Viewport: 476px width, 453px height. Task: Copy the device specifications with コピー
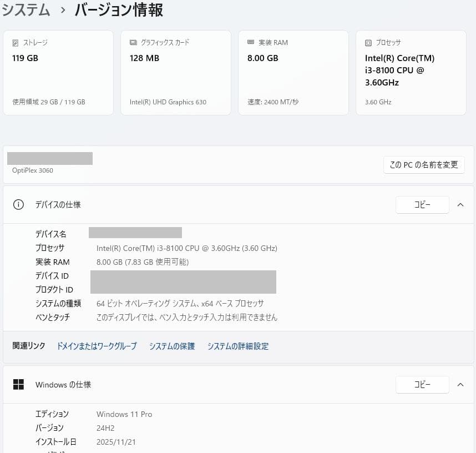[x=422, y=204]
